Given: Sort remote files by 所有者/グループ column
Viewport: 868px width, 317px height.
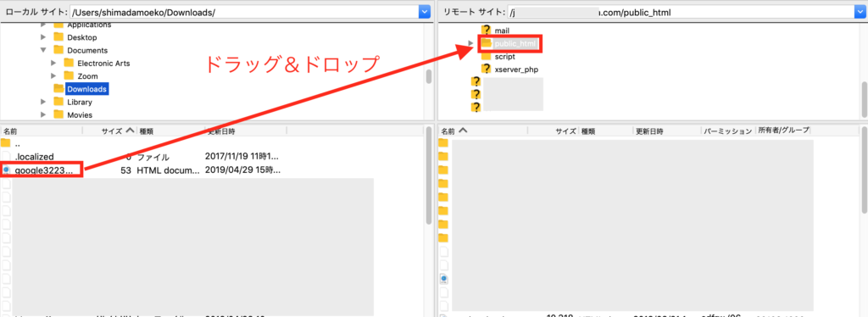Looking at the screenshot, I should tap(783, 131).
